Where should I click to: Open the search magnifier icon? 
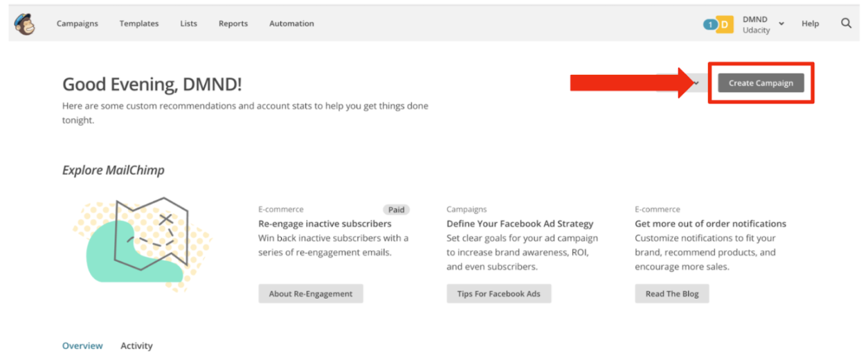coord(846,24)
